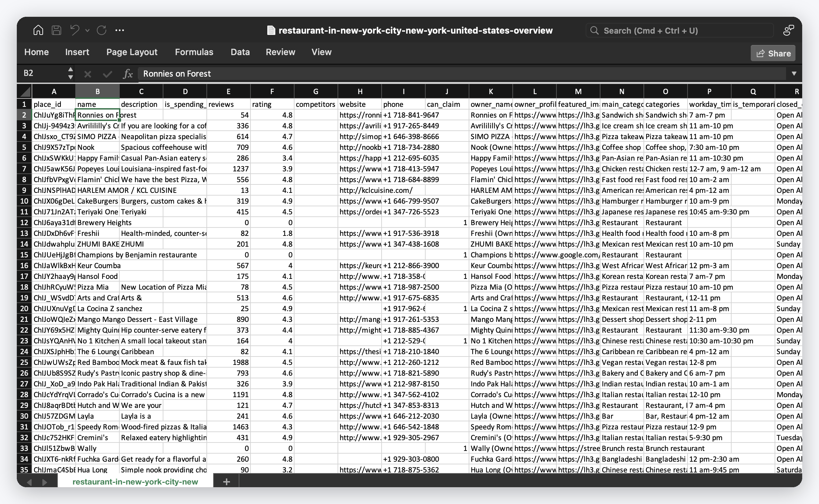Click the document icon beside file title

coord(271,31)
